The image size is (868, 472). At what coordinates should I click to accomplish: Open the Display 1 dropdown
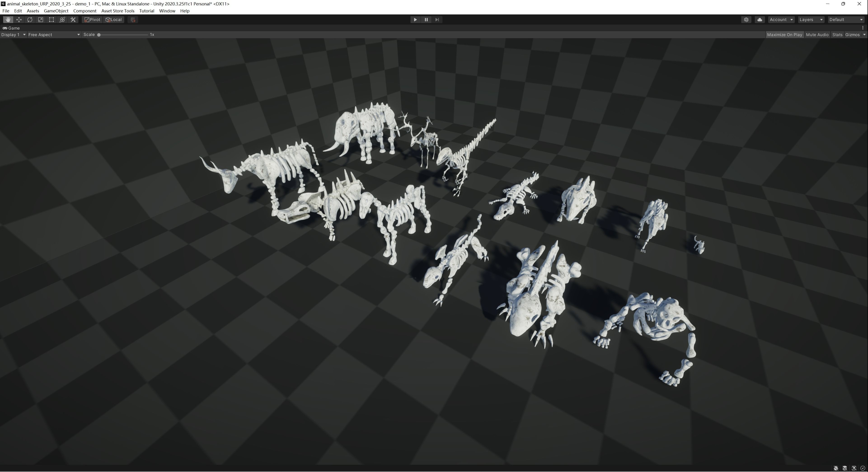14,35
